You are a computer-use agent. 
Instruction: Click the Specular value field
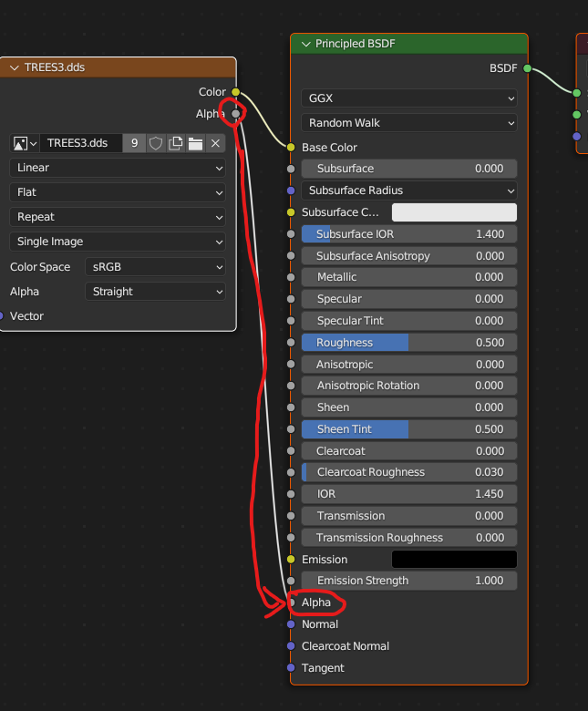[x=409, y=299]
